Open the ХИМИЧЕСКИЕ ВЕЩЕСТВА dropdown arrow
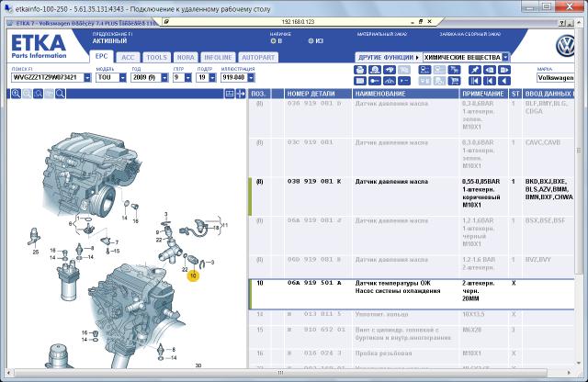Image resolution: width=588 pixels, height=382 pixels. tap(505, 57)
